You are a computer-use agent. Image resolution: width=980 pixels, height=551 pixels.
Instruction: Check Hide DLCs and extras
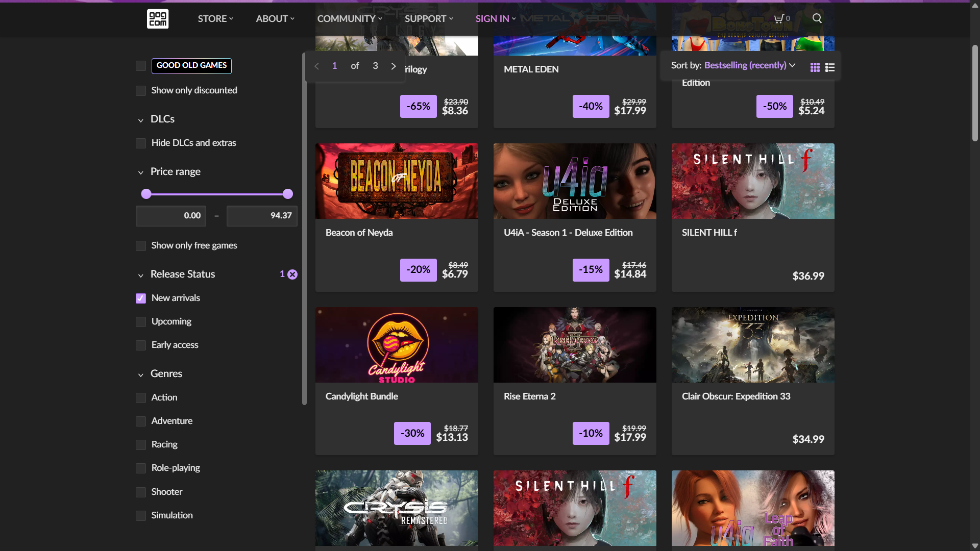point(141,143)
